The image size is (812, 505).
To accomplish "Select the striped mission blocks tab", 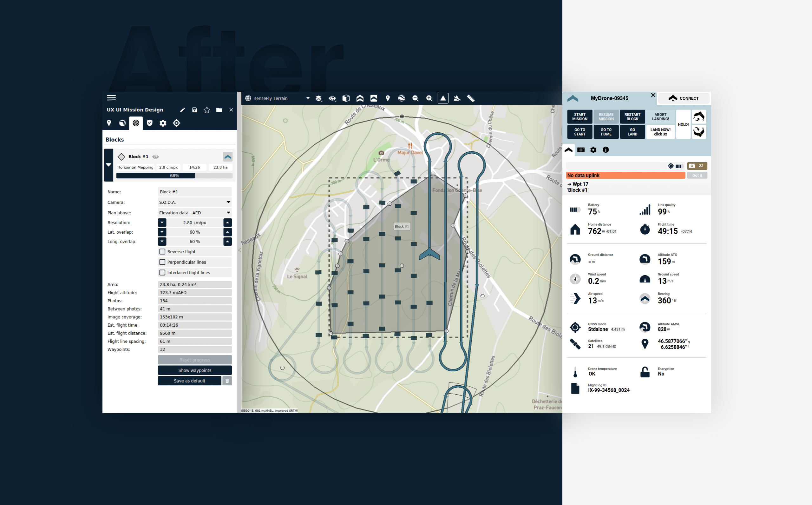I will click(x=136, y=123).
